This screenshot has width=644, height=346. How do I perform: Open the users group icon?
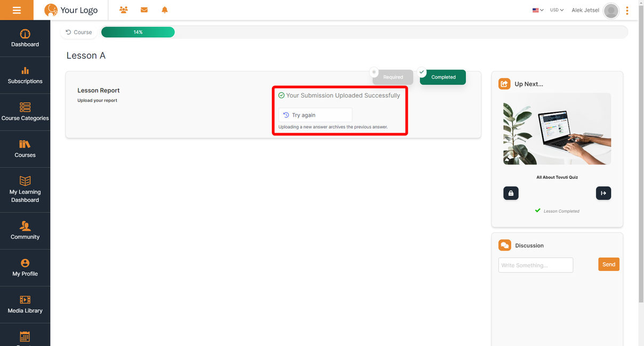point(124,10)
